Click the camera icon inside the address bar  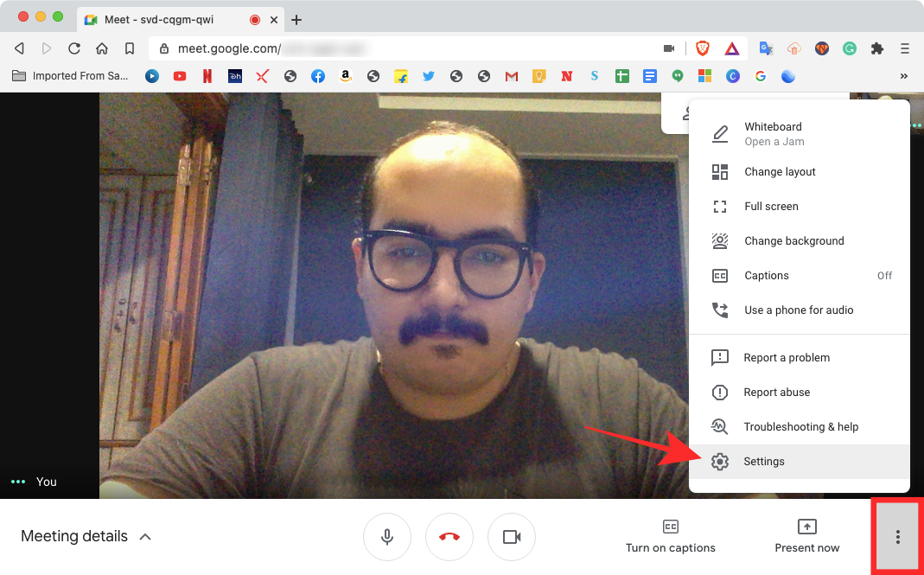click(671, 48)
